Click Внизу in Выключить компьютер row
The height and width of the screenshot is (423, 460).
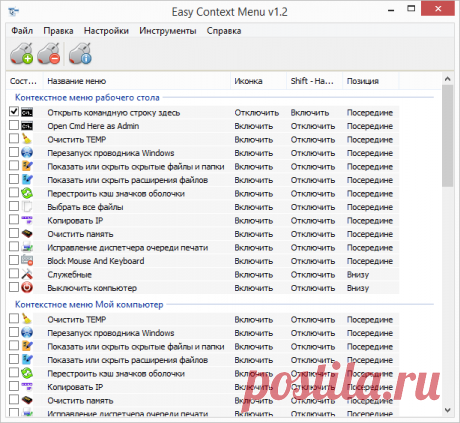click(358, 288)
